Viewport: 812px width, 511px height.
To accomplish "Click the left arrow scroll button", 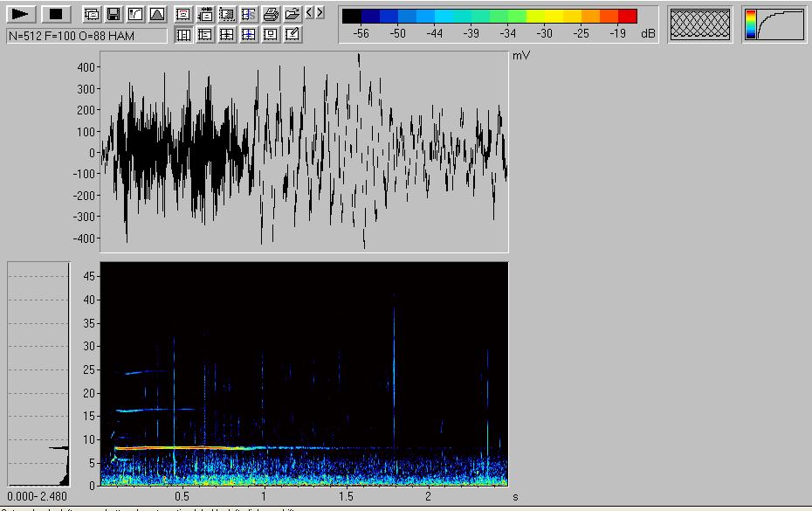I will [x=309, y=13].
